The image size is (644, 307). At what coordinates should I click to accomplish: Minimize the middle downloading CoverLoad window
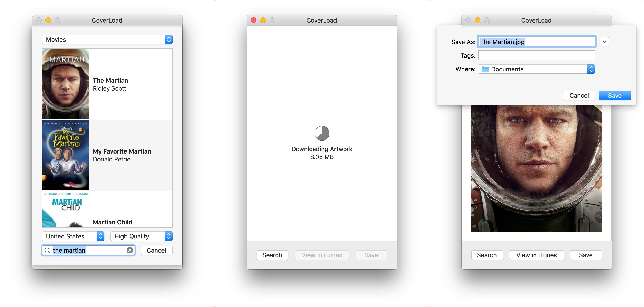(263, 20)
